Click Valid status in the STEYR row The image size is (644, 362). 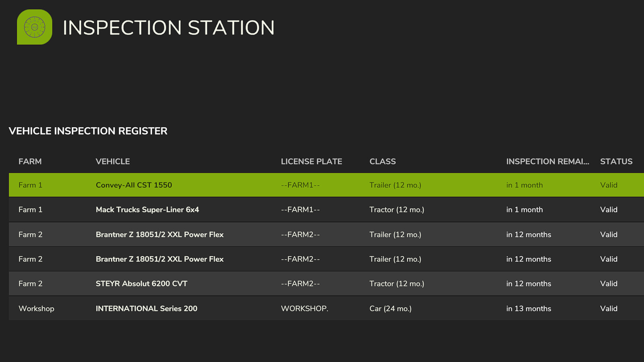tap(609, 284)
